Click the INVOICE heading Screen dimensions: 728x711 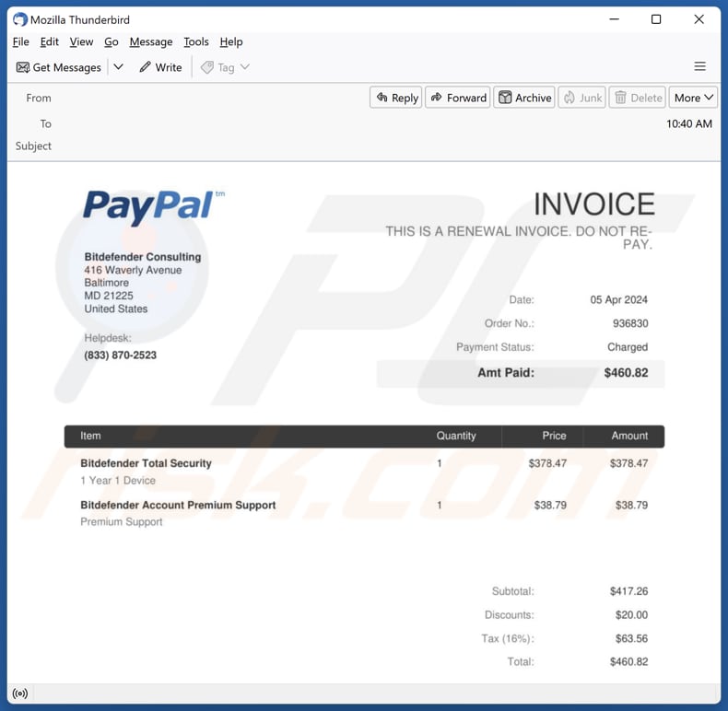(x=594, y=204)
